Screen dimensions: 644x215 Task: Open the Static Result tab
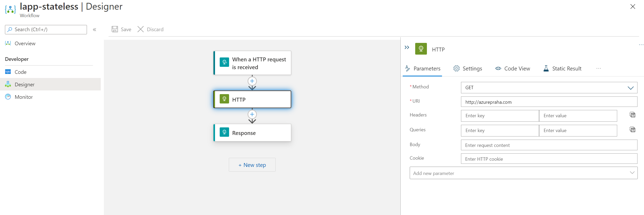pyautogui.click(x=562, y=69)
